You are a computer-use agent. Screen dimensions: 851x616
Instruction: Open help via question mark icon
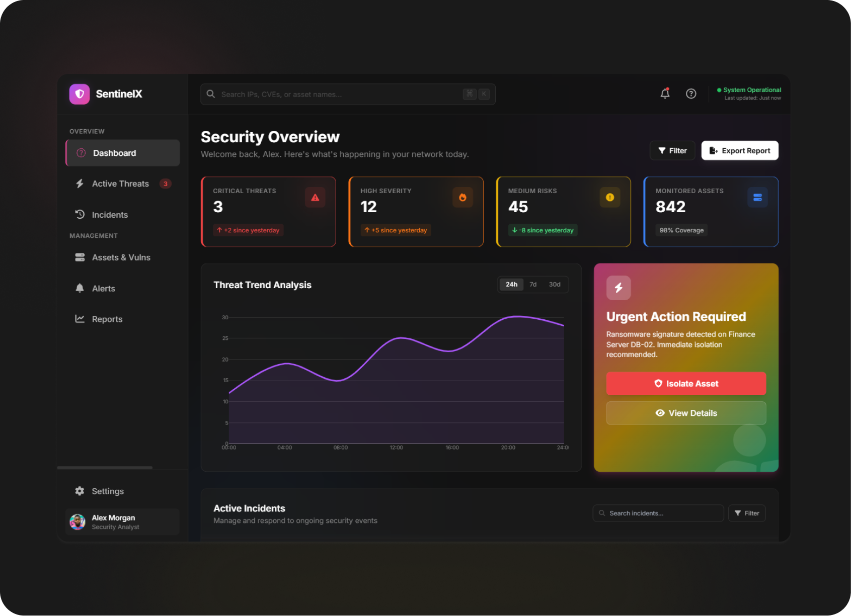point(691,94)
